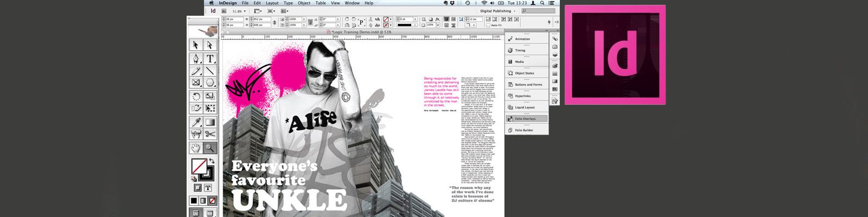Open the zoom level 51.8% dropdown

(x=240, y=11)
